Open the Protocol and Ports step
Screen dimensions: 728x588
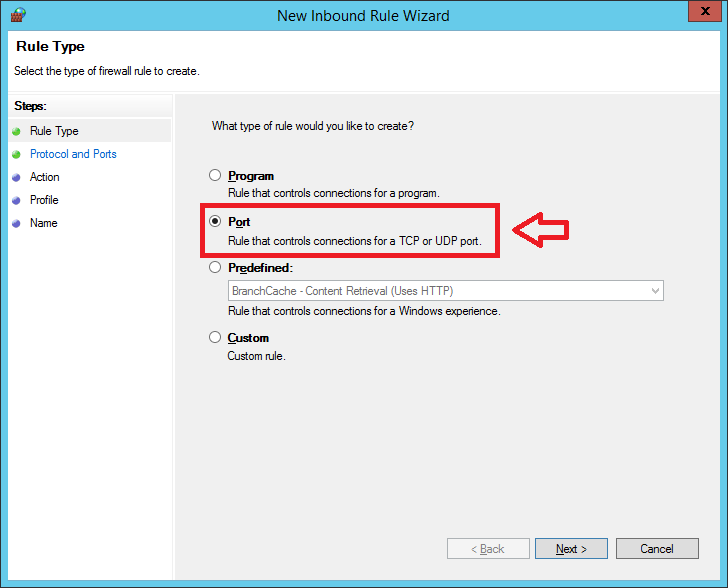coord(73,154)
